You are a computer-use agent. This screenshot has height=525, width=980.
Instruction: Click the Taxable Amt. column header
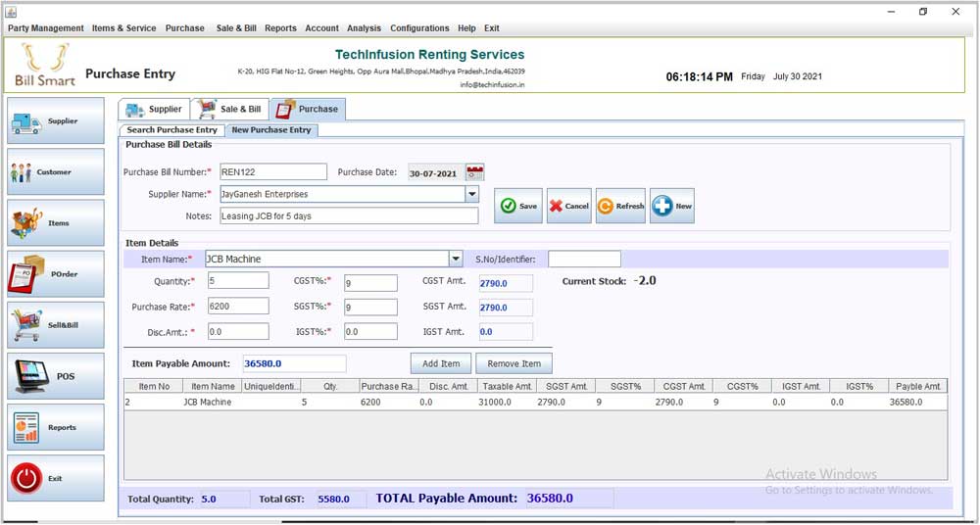pyautogui.click(x=507, y=386)
